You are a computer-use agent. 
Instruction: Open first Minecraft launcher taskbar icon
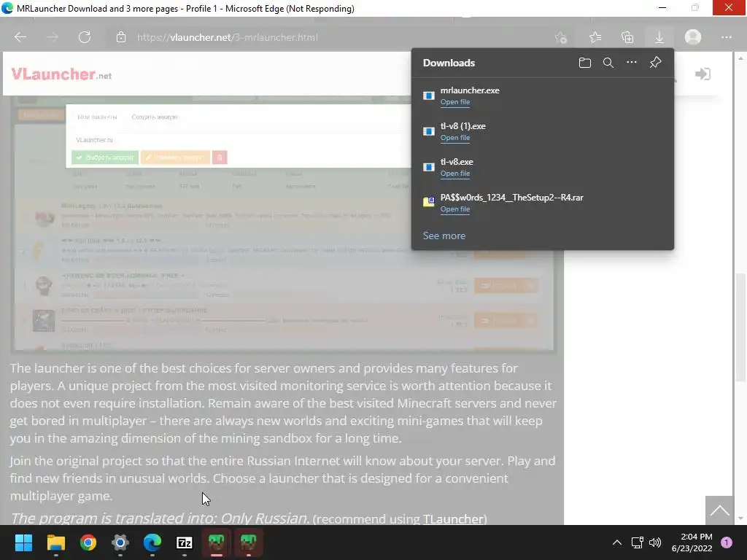tap(216, 542)
